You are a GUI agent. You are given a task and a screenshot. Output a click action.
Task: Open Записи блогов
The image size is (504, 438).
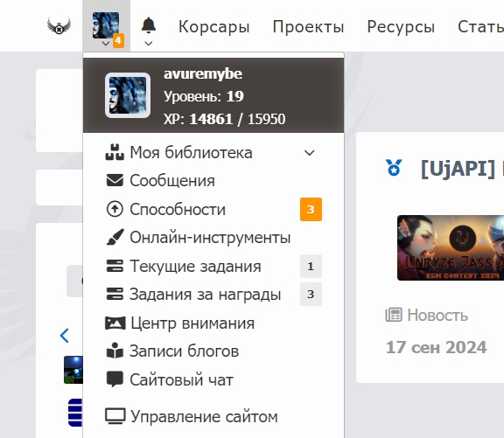tap(184, 351)
